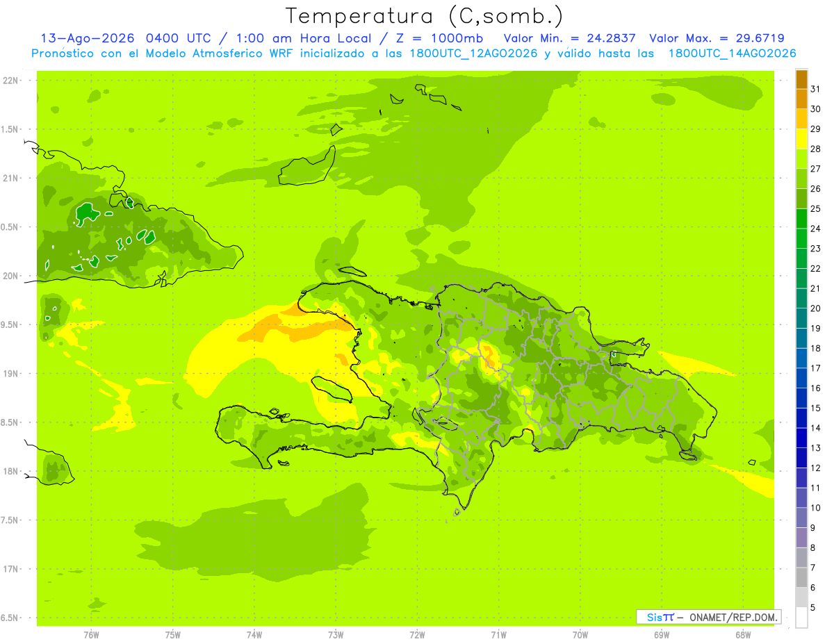Image resolution: width=834 pixels, height=644 pixels.
Task: Click the colorbar swatch between 24 and 25
Action: 801,219
